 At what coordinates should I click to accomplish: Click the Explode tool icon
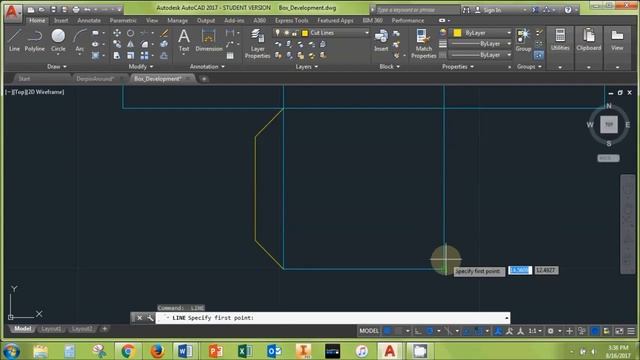pyautogui.click(x=164, y=44)
